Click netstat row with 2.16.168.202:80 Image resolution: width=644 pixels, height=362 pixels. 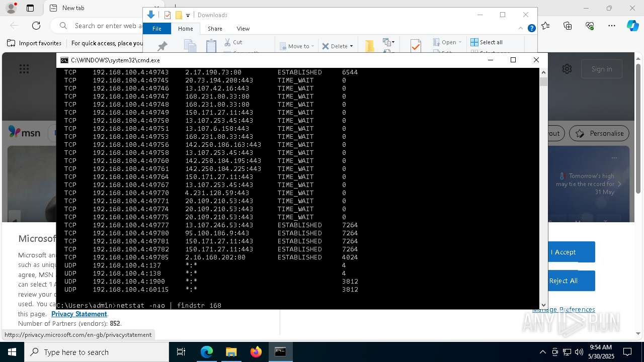[211, 257]
